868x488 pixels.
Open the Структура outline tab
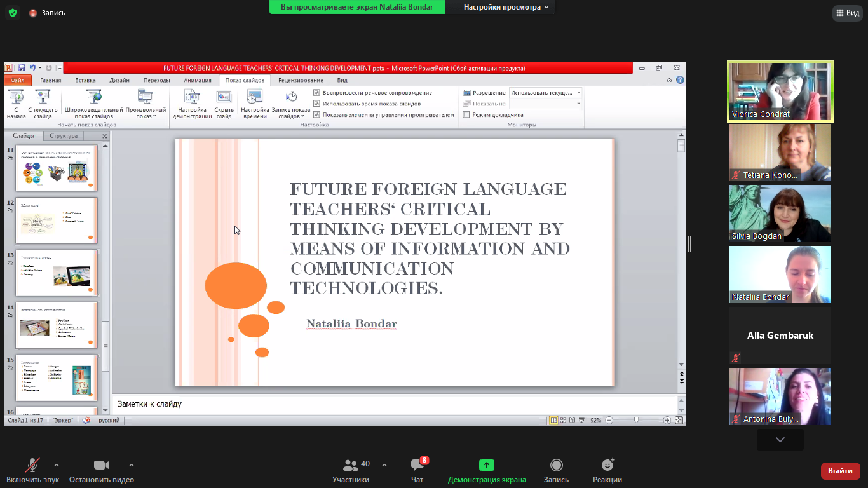64,136
